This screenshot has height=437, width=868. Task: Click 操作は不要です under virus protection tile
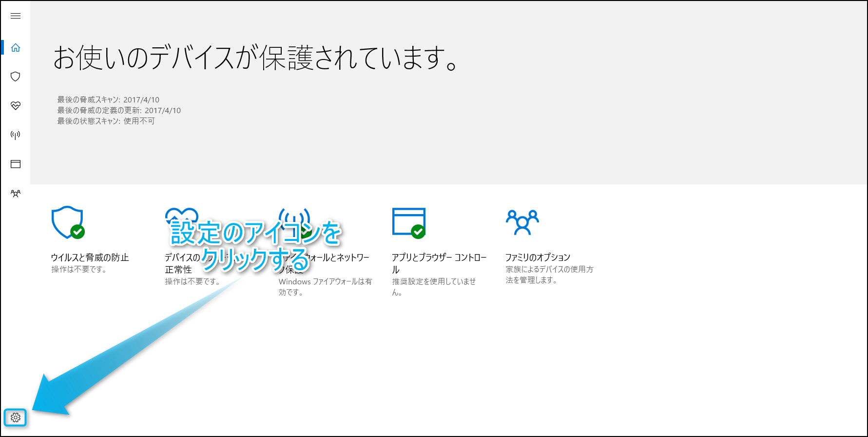[x=79, y=269]
